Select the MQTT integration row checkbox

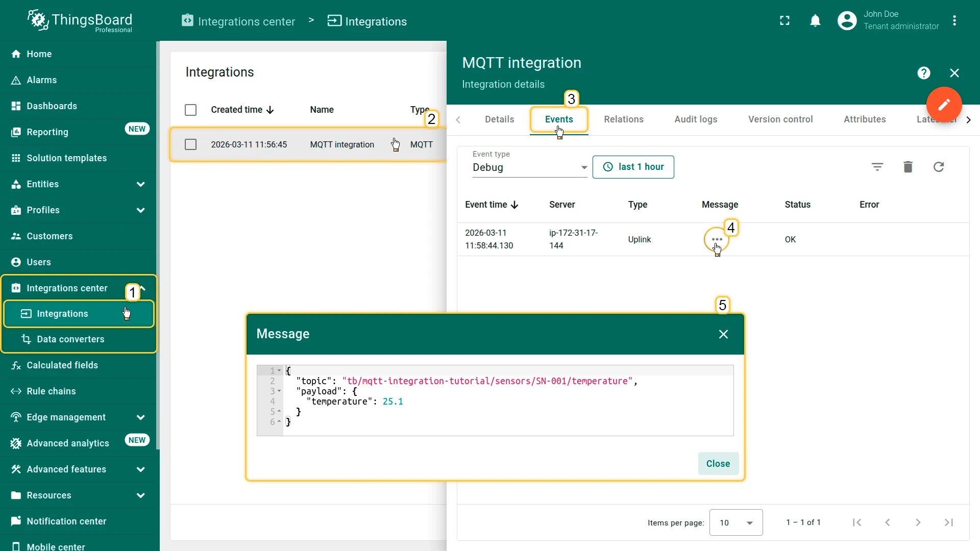click(190, 144)
